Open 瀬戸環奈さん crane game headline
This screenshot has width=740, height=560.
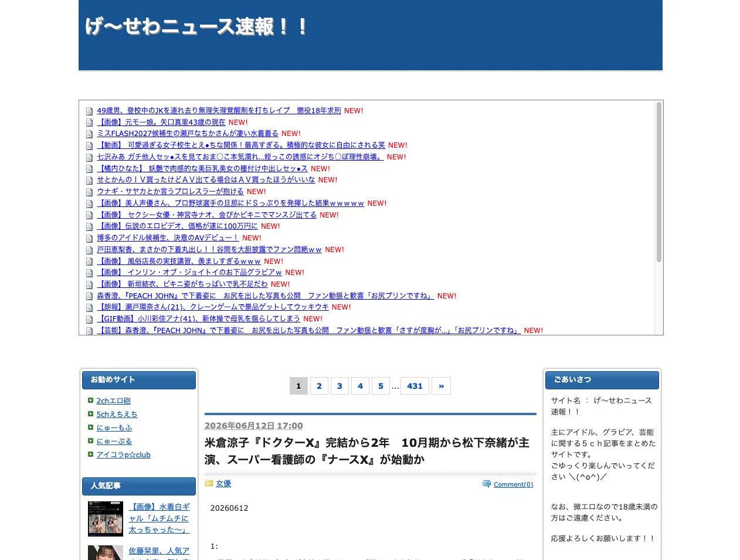pos(213,307)
